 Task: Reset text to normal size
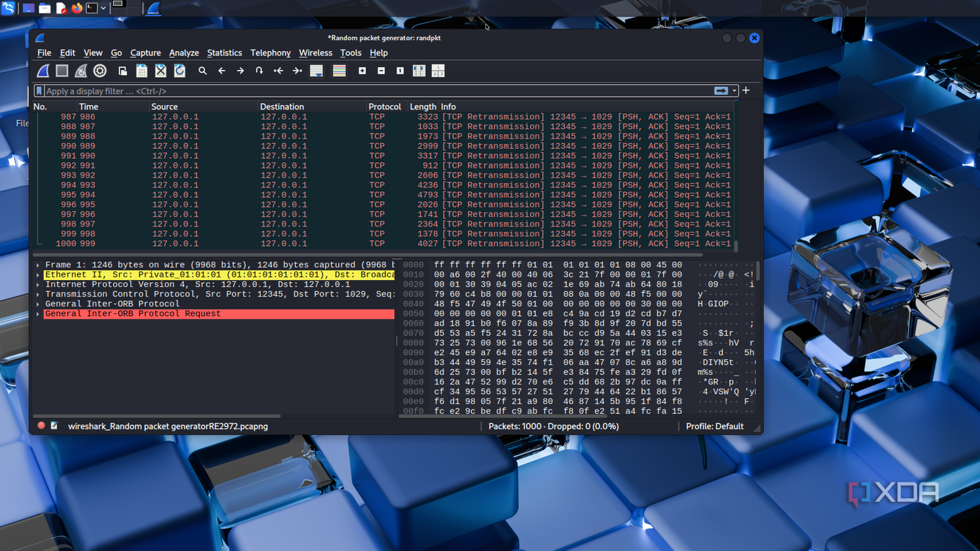point(400,71)
